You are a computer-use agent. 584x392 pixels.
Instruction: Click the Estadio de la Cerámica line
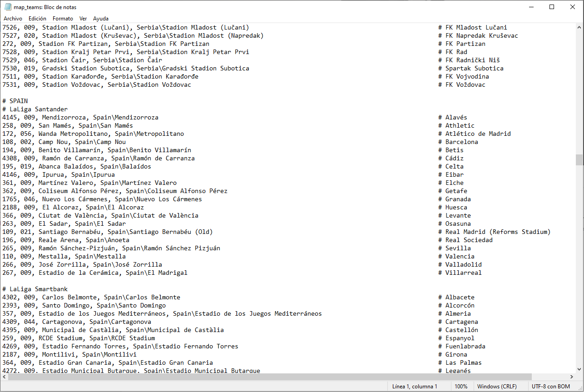pyautogui.click(x=95, y=273)
